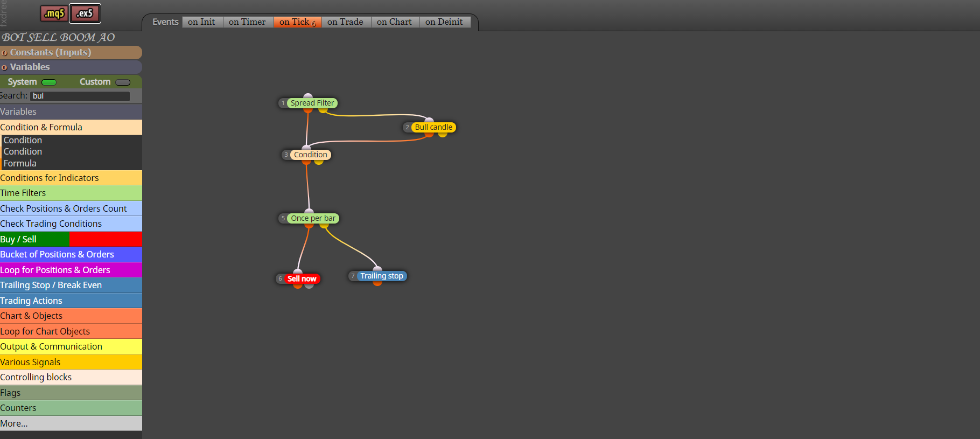
Task: Select the Condition block on canvas
Action: [x=311, y=155]
